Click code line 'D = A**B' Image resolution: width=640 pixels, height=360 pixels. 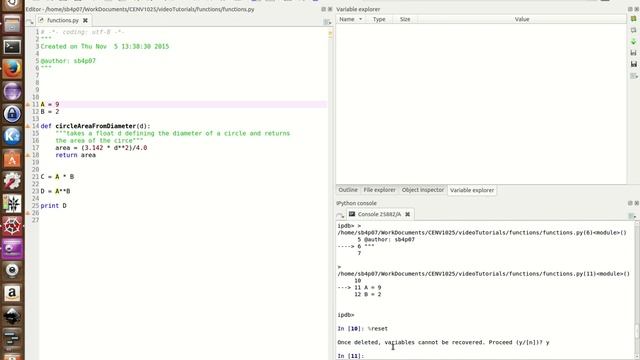click(x=56, y=191)
